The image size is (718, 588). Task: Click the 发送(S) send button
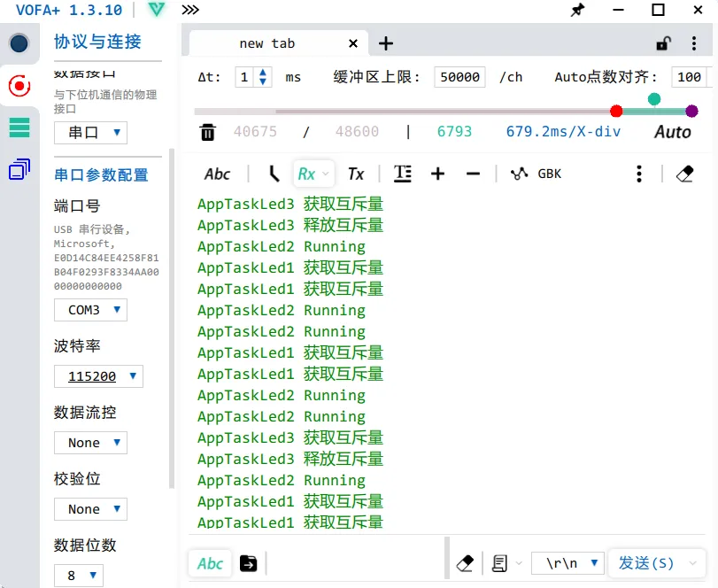coord(646,563)
